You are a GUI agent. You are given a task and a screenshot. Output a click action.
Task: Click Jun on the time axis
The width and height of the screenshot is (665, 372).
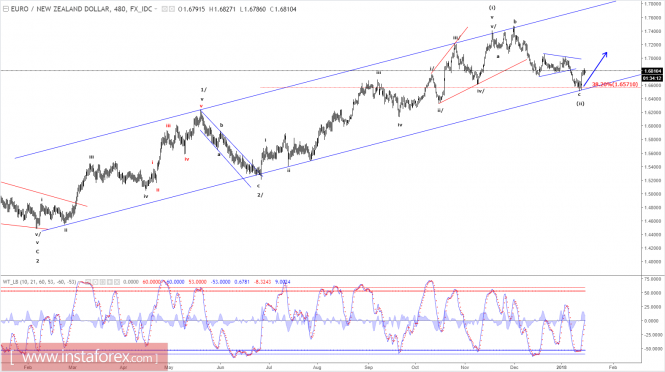(220, 367)
